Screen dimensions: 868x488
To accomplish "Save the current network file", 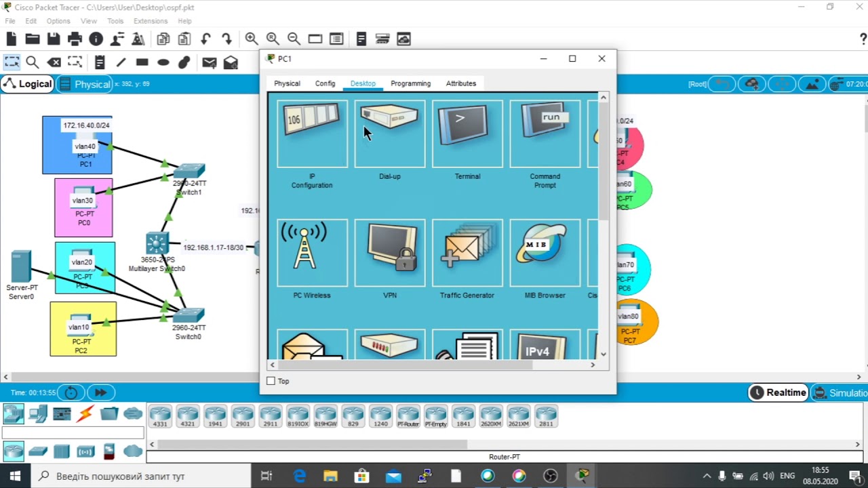I will (x=54, y=39).
